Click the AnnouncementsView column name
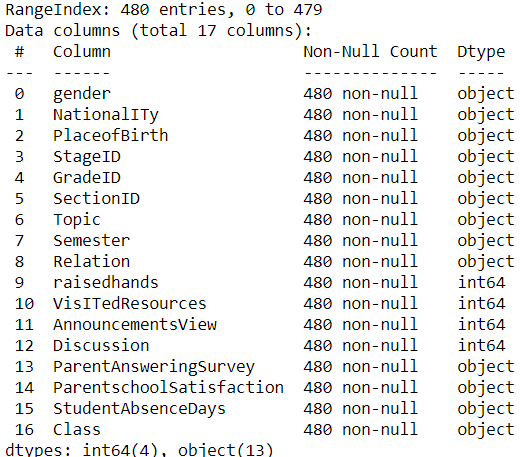Screen dimensions: 522x457 pyautogui.click(x=135, y=325)
